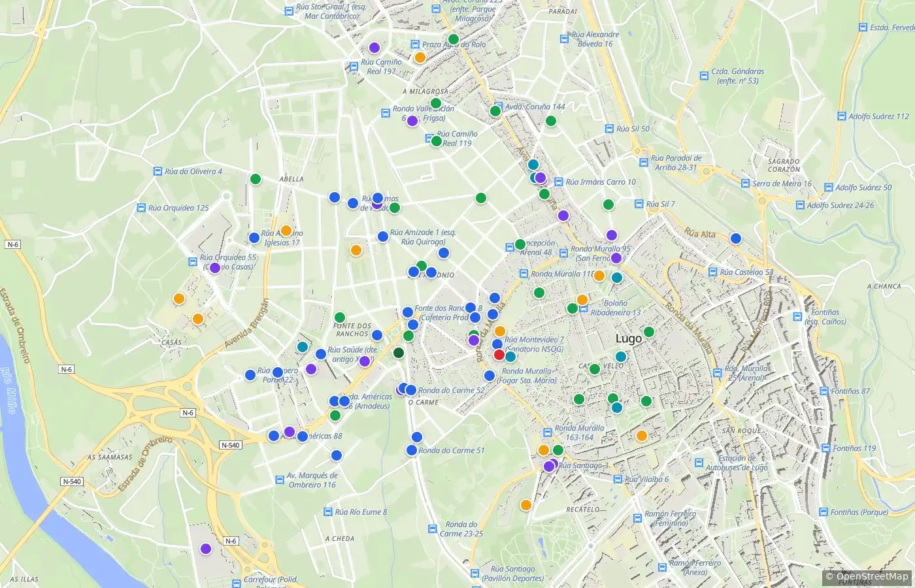The width and height of the screenshot is (915, 588).
Task: Select the Rúa Vilalba 6 bus stop icon
Action: tap(618, 479)
